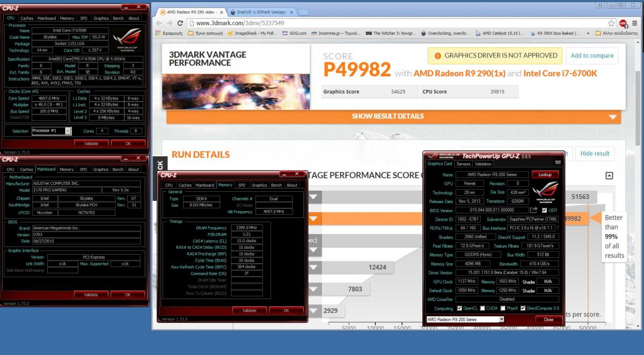Switch to Caches tab in top CPU-Z
644x355 pixels.
click(x=27, y=18)
